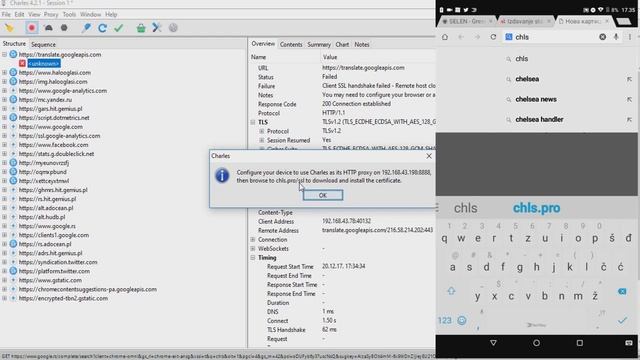640x360 pixels.
Task: Choose the 'chelsea' search suggestion
Action: [x=527, y=79]
